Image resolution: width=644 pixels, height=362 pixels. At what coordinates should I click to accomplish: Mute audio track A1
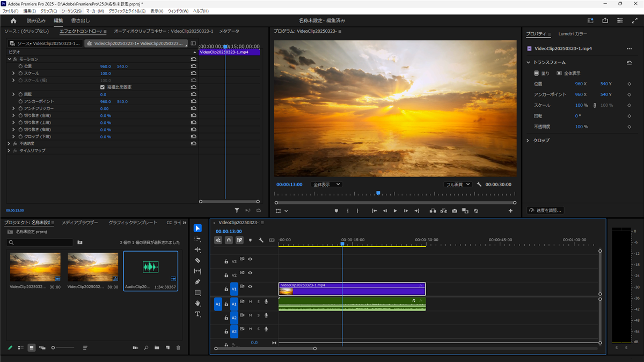(x=250, y=301)
